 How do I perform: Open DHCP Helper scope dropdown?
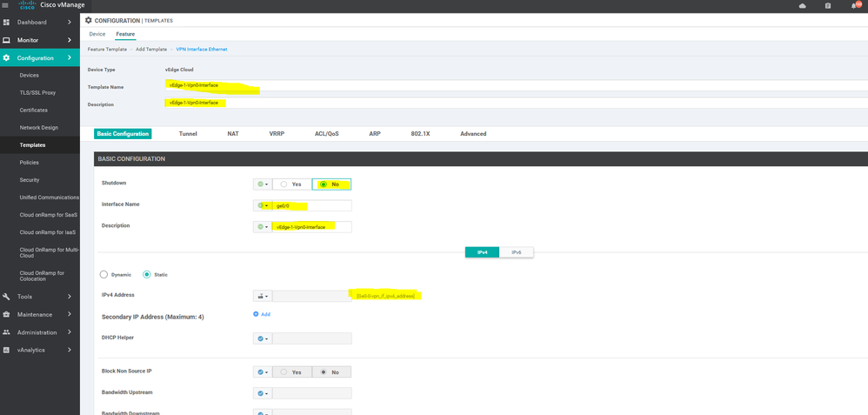tap(263, 338)
